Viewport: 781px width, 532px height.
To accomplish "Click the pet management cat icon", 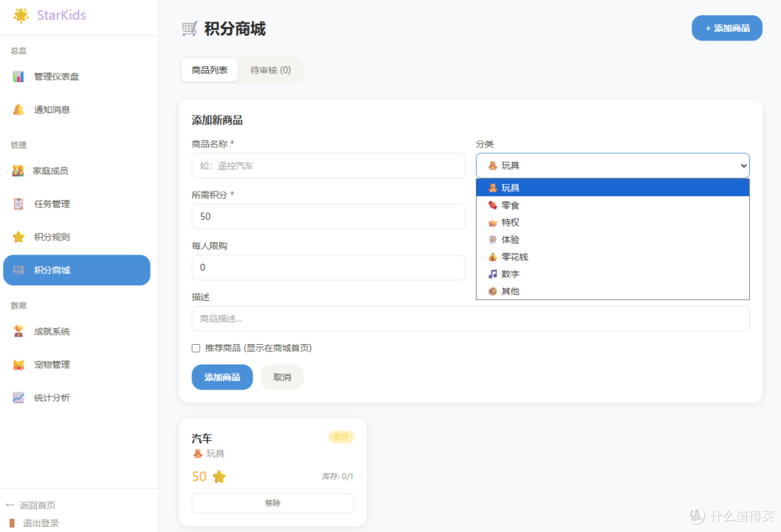I will (18, 364).
